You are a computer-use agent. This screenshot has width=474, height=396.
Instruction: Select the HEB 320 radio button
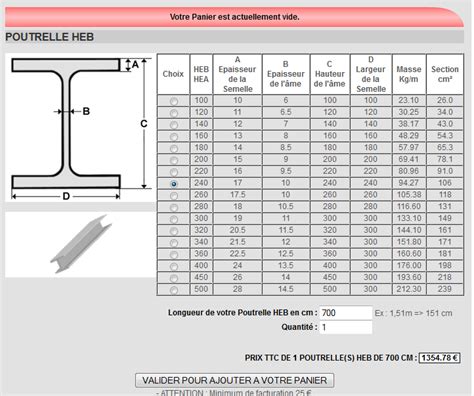[x=174, y=231]
